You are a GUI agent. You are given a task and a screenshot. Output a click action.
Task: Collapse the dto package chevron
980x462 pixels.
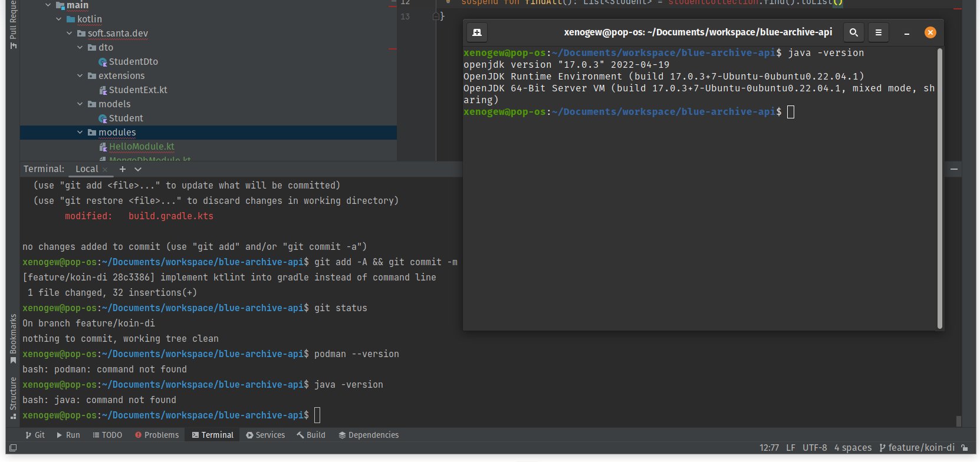pos(80,47)
